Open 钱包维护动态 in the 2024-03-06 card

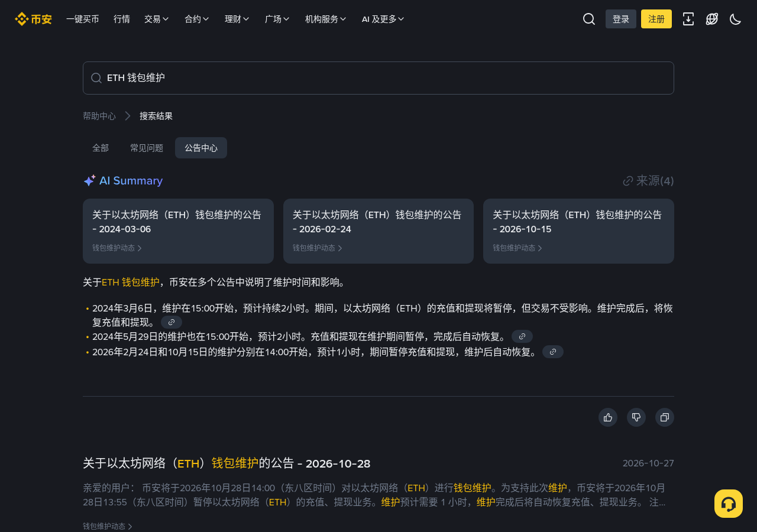117,248
